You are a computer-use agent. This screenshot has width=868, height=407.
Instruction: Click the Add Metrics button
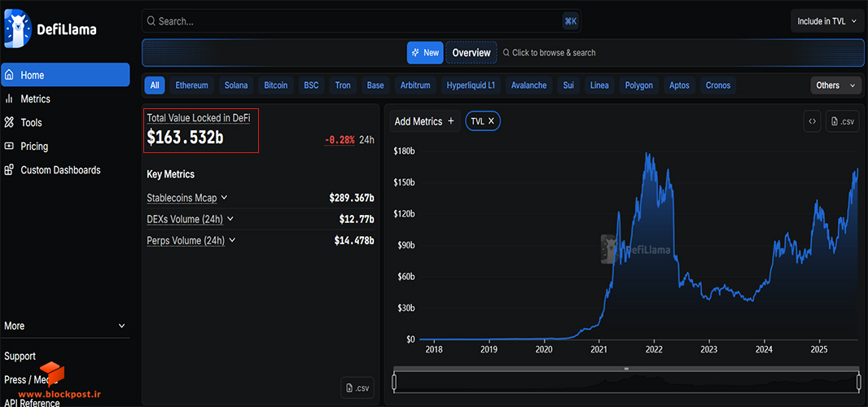click(x=424, y=121)
